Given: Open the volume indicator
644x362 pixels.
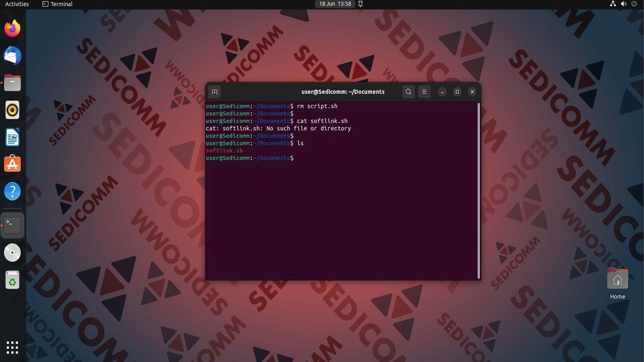Looking at the screenshot, I should click(624, 4).
